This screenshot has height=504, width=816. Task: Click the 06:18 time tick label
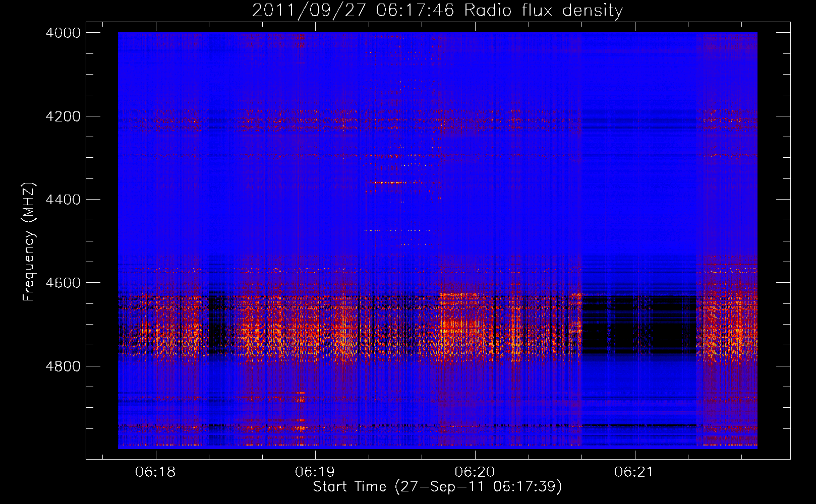(156, 472)
